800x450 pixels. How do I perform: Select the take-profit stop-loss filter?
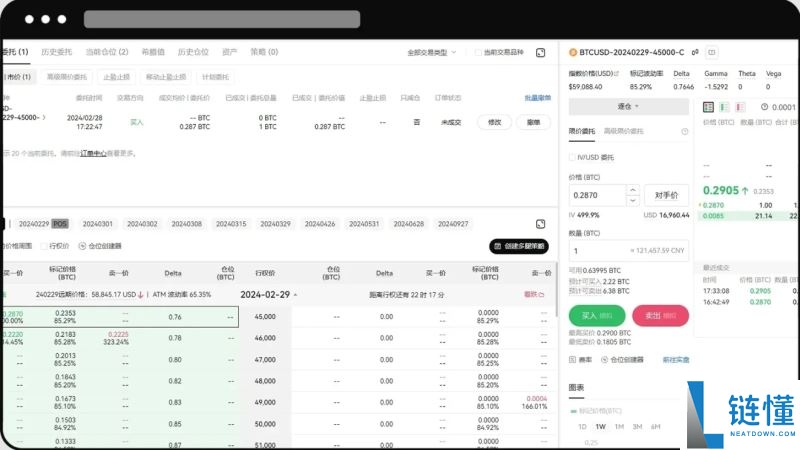point(116,77)
